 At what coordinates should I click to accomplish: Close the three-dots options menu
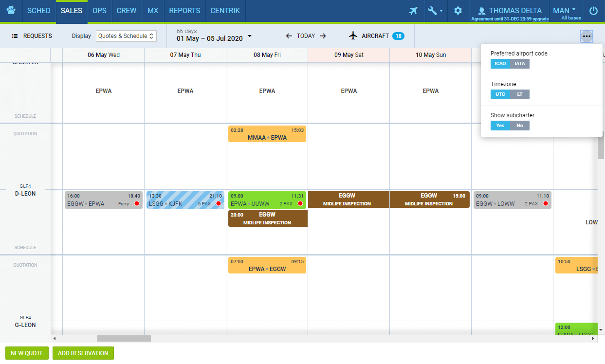[x=587, y=36]
